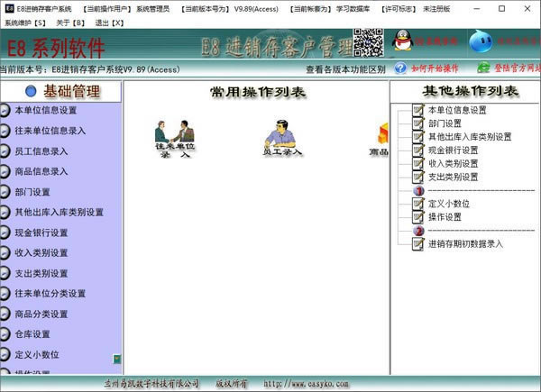The height and width of the screenshot is (392, 541).
Task: Click the partially visible 商品 icon in center panel
Action: 380,139
